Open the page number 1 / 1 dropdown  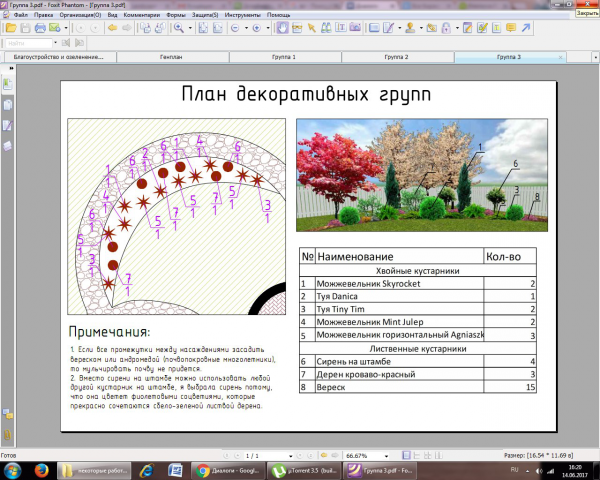click(290, 456)
